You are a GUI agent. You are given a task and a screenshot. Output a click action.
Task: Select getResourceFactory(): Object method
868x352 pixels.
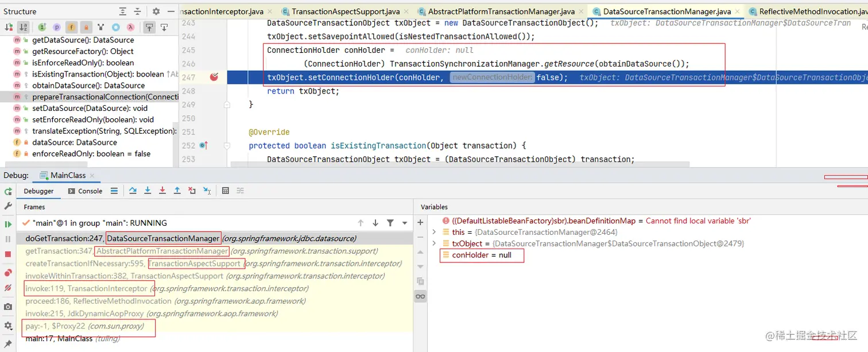click(83, 52)
